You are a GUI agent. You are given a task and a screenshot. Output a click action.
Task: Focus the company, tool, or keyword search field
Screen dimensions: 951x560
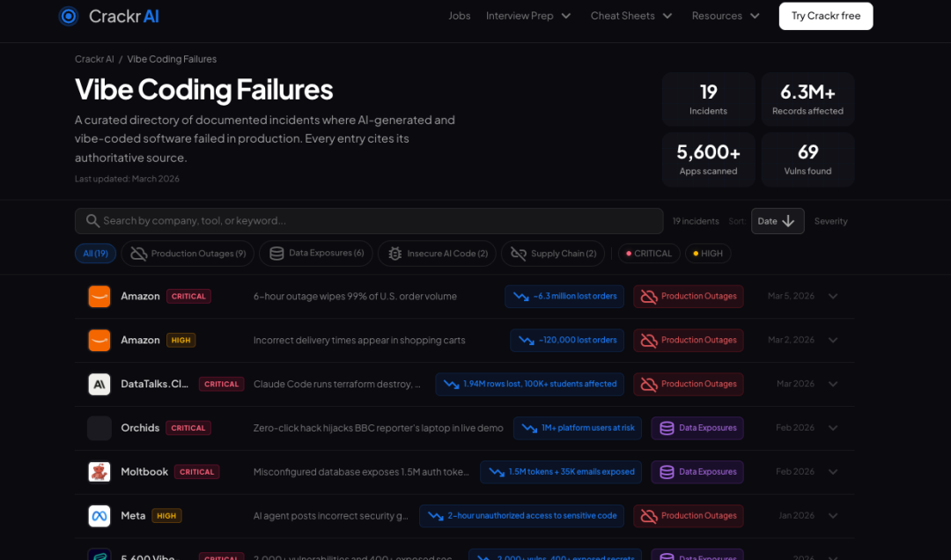tap(369, 221)
